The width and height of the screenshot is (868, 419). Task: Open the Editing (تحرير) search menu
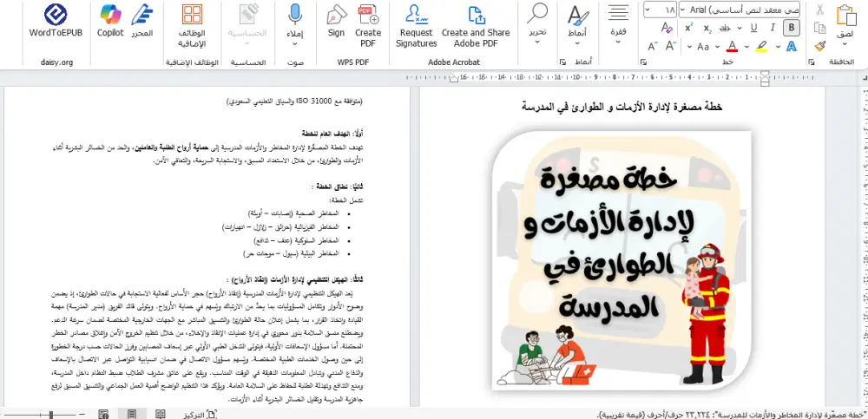pyautogui.click(x=537, y=25)
